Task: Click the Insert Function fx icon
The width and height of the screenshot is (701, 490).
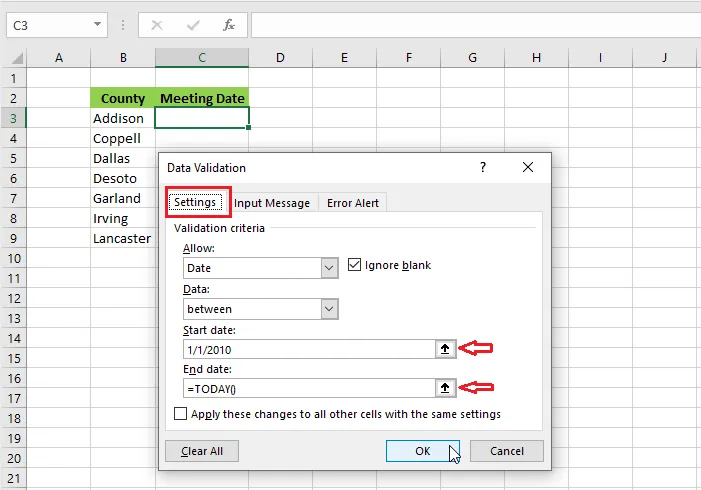Action: click(229, 25)
